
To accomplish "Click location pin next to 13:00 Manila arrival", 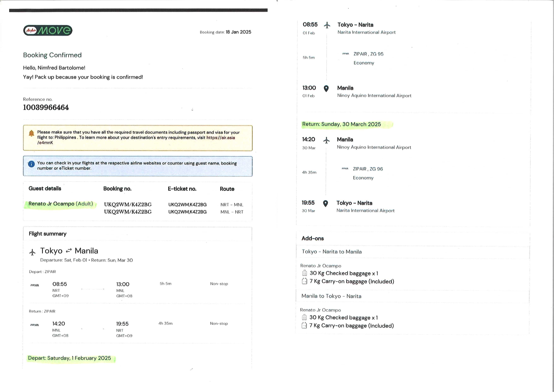I will [x=326, y=89].
